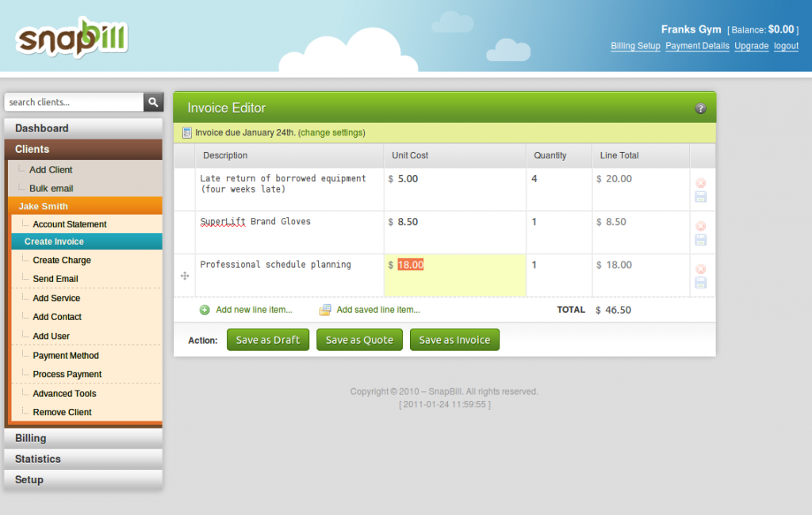
Task: Select Create Invoice menu entry
Action: point(87,242)
